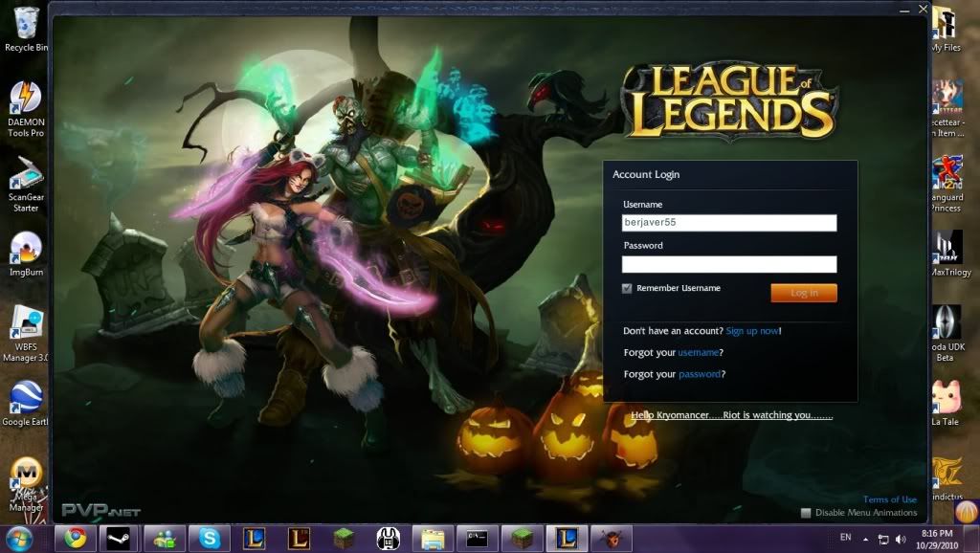
Task: Click the Username field containing berjaver55
Action: point(728,223)
